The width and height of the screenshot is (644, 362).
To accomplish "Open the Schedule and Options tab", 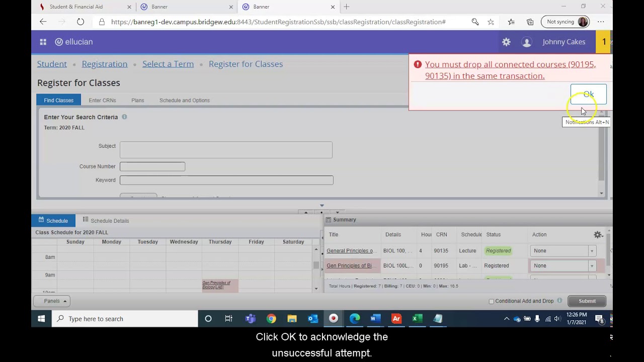I will (x=185, y=100).
